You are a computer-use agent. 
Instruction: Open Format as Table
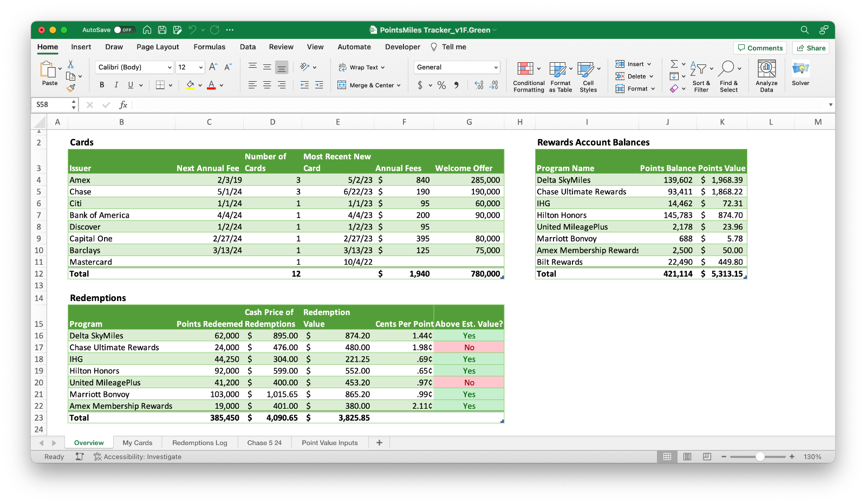(x=561, y=77)
